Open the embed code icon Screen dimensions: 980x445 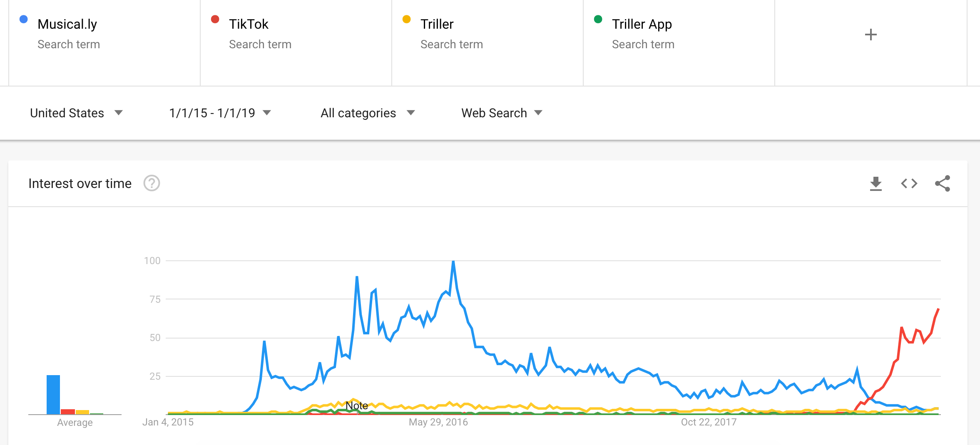[909, 183]
